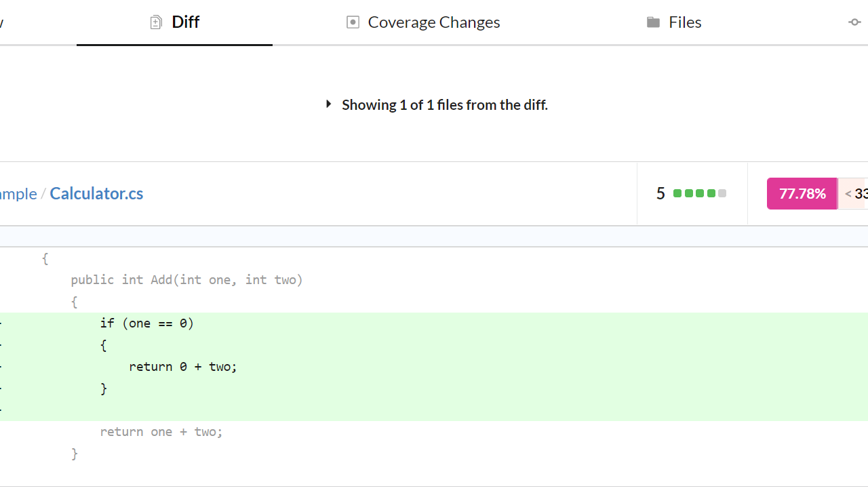
Task: Click the pink 77.78% coverage badge
Action: point(802,193)
